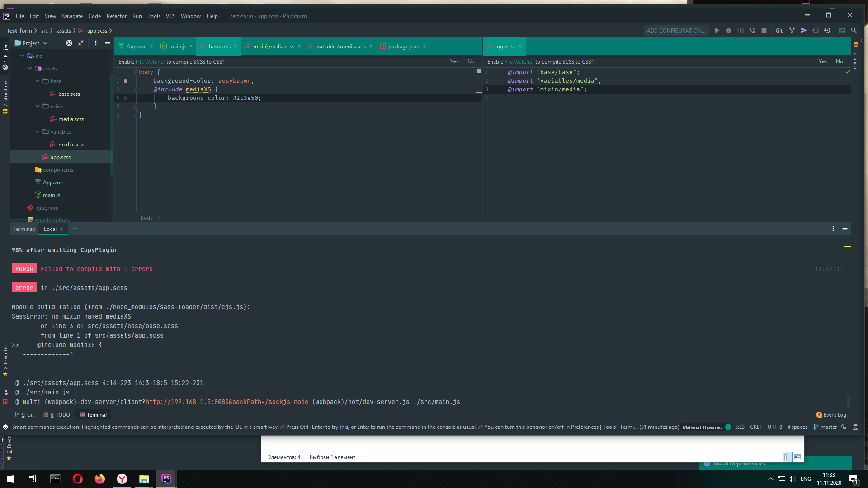This screenshot has height=488, width=868.
Task: Click the Stop square icon in toolbar
Action: click(764, 30)
